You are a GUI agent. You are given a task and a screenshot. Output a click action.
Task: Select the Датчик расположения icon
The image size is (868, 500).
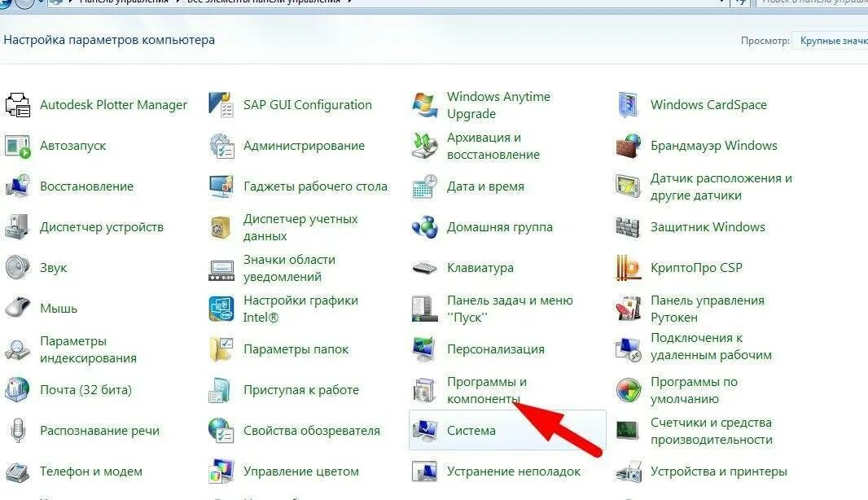click(x=629, y=186)
